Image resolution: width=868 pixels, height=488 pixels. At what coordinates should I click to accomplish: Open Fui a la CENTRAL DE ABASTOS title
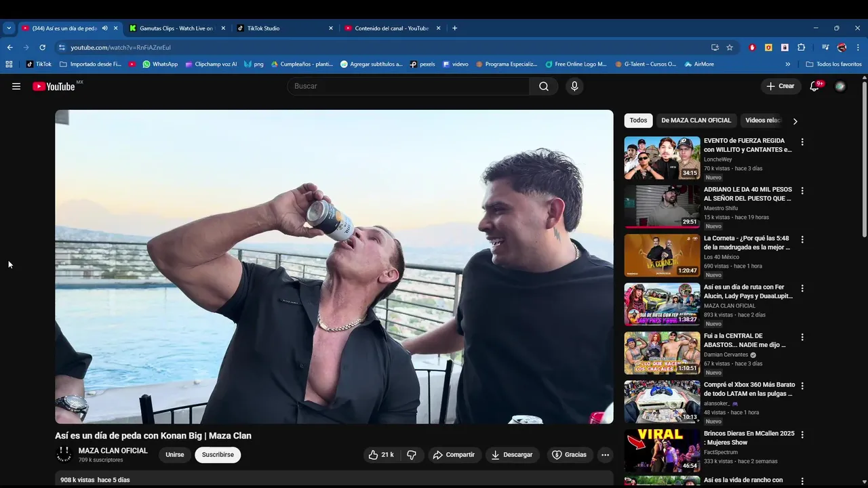coord(745,340)
